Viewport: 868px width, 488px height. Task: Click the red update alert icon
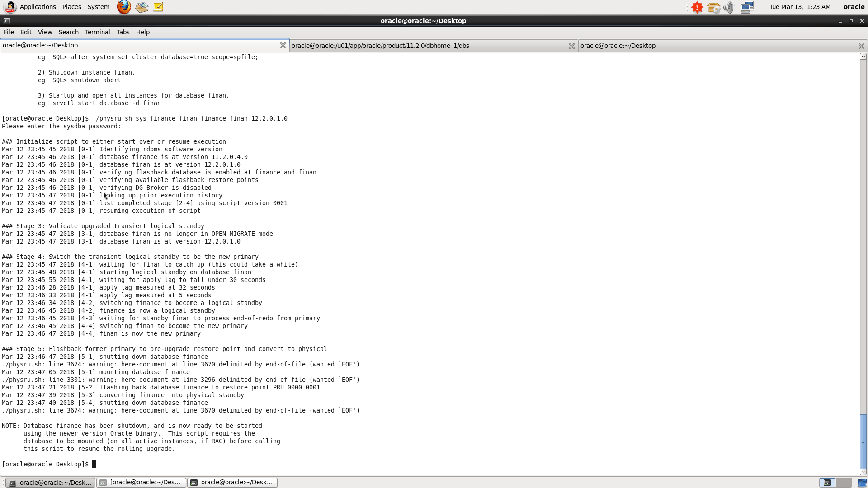pyautogui.click(x=697, y=7)
